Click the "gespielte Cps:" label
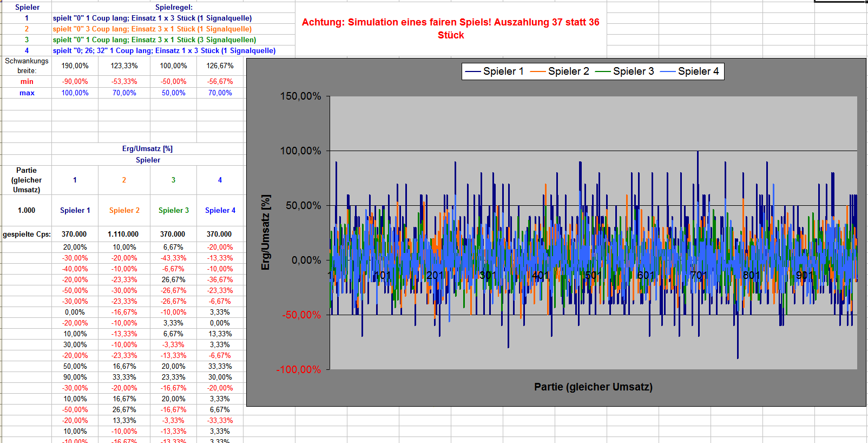 (27, 234)
